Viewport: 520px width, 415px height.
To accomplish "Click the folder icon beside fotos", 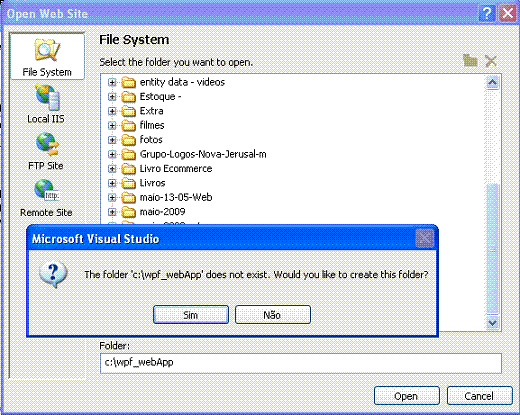I will pyautogui.click(x=128, y=140).
